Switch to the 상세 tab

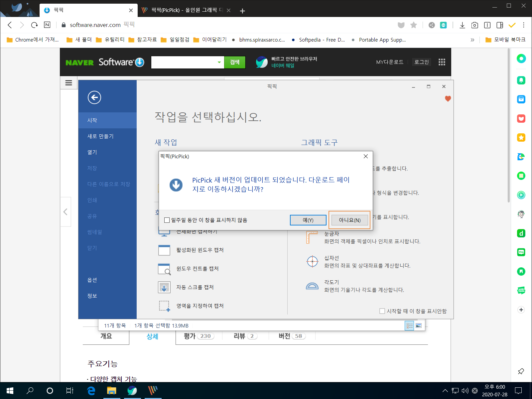coord(152,336)
